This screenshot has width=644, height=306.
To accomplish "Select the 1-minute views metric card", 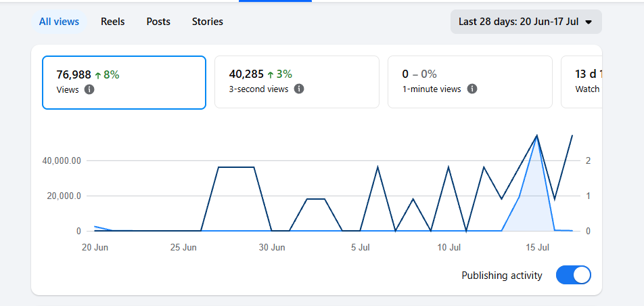I will tap(470, 82).
